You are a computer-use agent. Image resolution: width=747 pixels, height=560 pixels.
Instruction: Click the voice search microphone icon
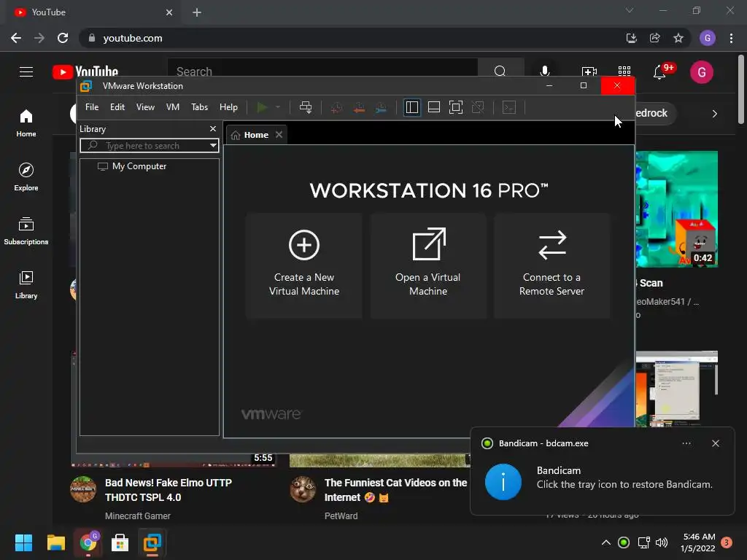[x=545, y=72]
